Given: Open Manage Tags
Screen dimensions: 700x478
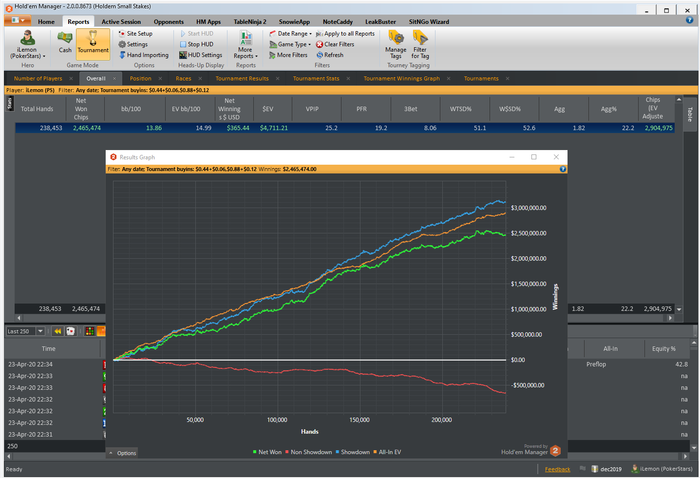Looking at the screenshot, I should (x=396, y=45).
